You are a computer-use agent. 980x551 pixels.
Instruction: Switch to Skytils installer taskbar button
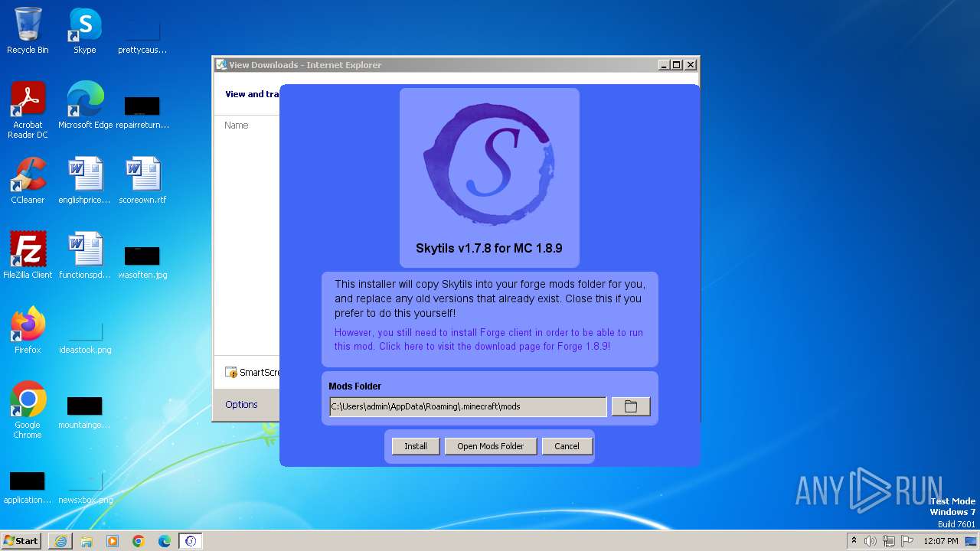(191, 541)
